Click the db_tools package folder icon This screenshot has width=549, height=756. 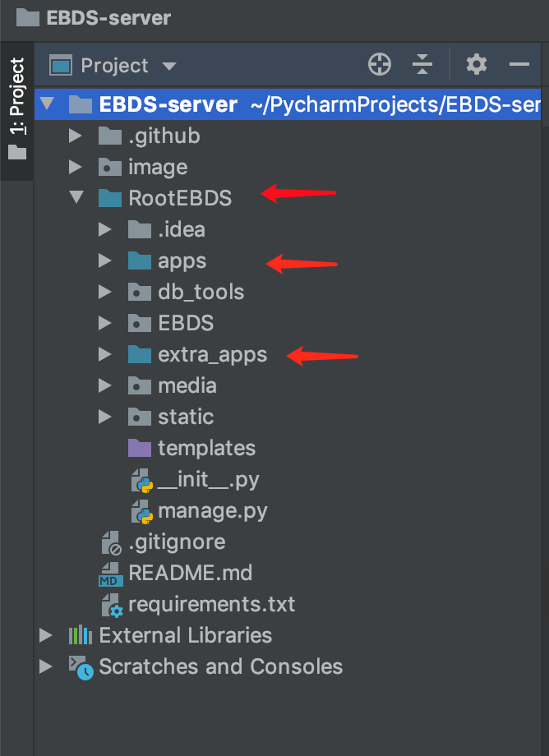pyautogui.click(x=140, y=292)
